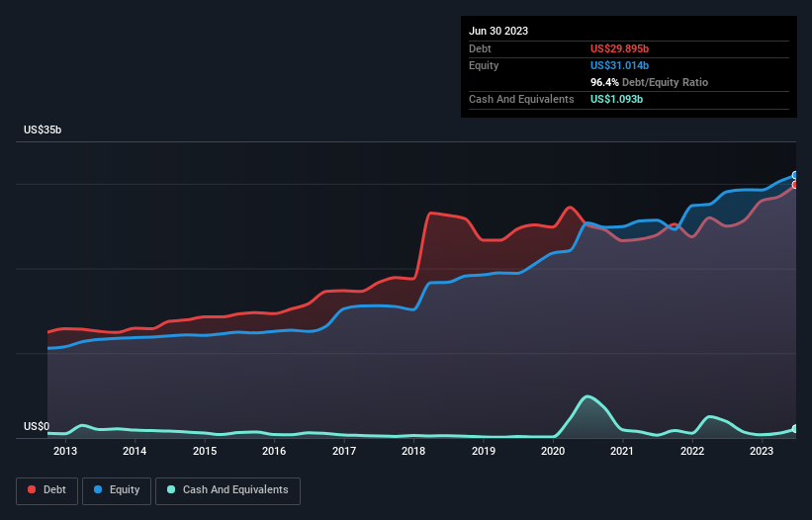Click the blue Equity endpoint marker
812x520 pixels.
[x=795, y=175]
